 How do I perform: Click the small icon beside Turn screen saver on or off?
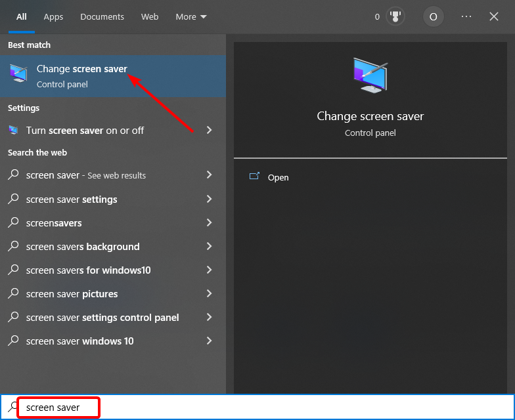(x=13, y=130)
